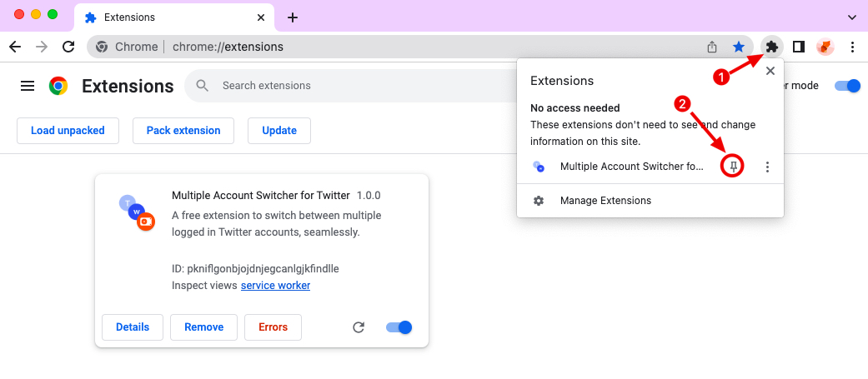View extension Errors
This screenshot has height=379, width=868.
click(273, 327)
